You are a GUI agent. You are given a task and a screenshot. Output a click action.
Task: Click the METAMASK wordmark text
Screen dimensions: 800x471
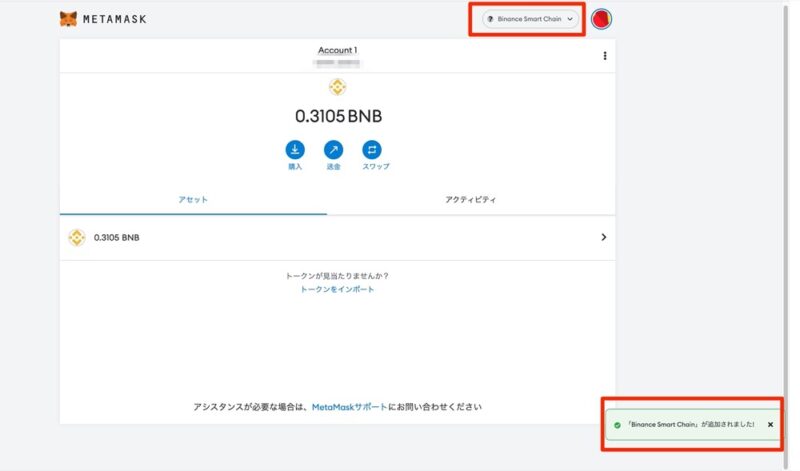(x=115, y=19)
